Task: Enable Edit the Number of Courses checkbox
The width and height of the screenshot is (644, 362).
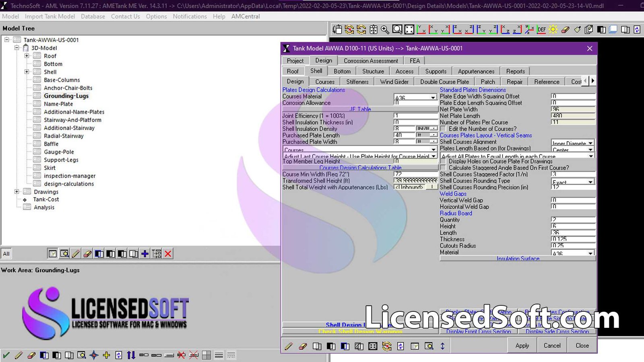Action: pos(443,129)
